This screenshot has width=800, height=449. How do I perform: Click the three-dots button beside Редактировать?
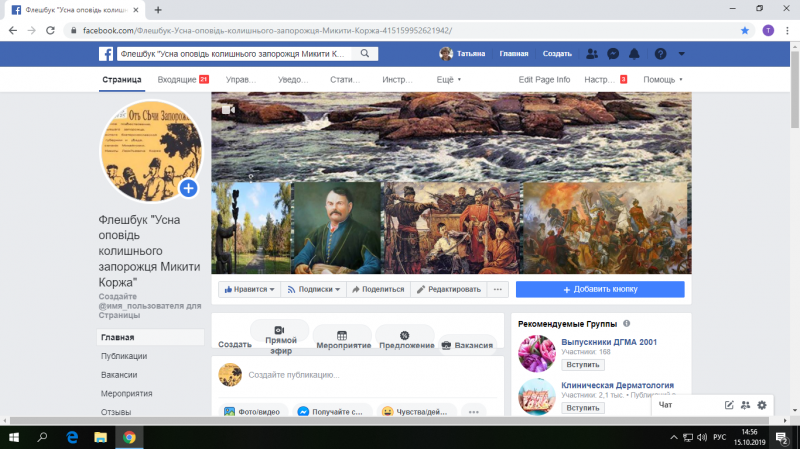click(x=497, y=289)
